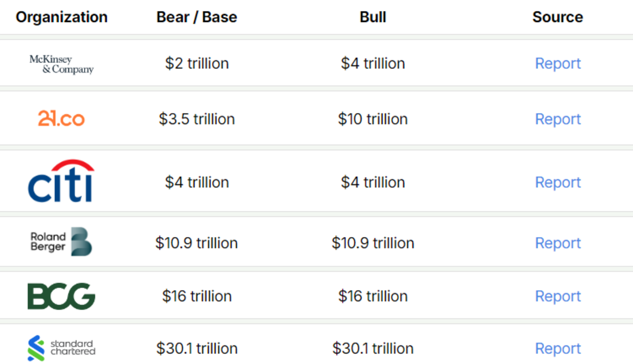Open the McKinsey Report link
This screenshot has width=633, height=364.
558,63
